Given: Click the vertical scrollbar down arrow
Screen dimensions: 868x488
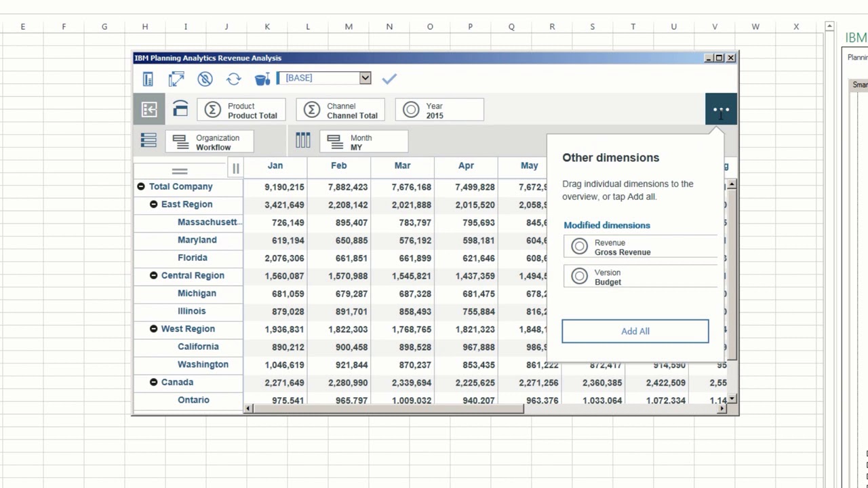Looking at the screenshot, I should pos(732,399).
